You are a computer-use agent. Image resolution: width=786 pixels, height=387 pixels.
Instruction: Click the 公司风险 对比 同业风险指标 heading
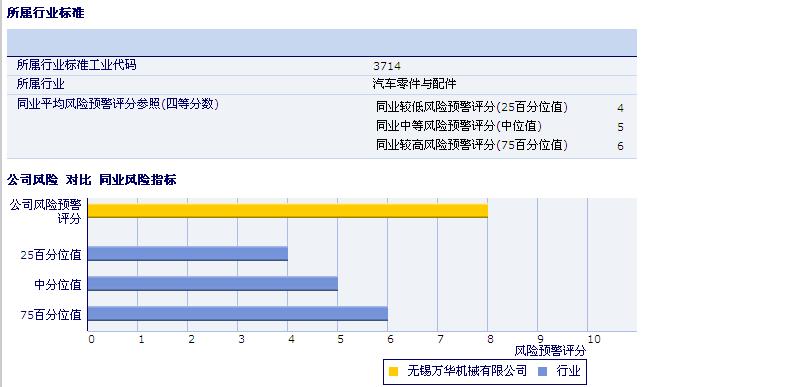tap(92, 180)
